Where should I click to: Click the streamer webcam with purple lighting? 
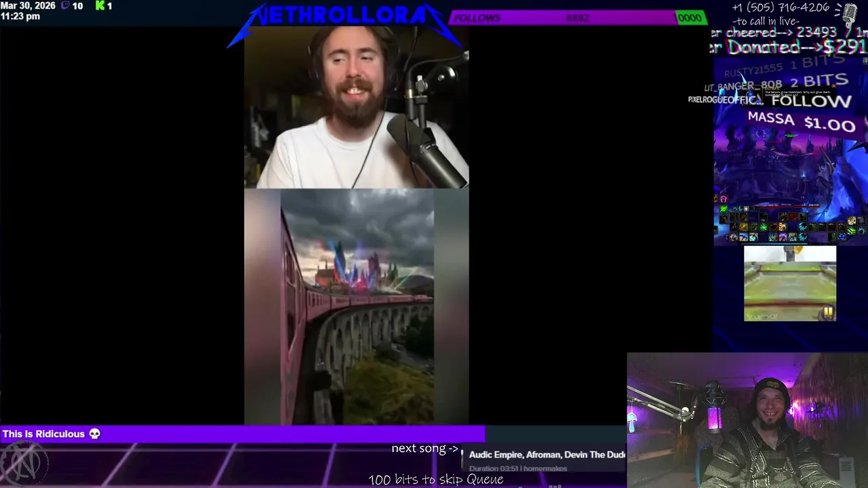pos(747,420)
